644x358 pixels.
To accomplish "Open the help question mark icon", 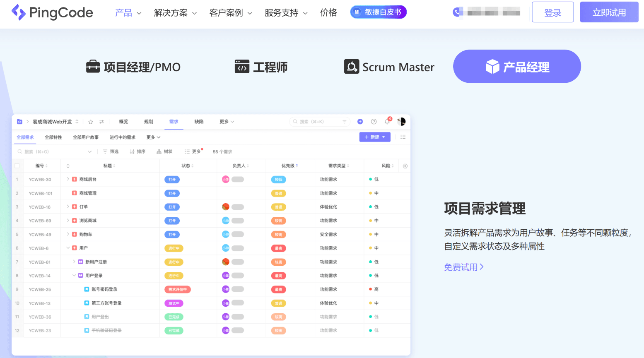I will (374, 122).
